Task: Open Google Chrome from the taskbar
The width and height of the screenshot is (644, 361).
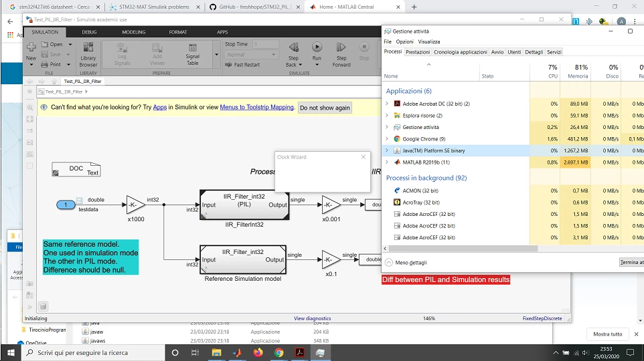Action: (279, 352)
